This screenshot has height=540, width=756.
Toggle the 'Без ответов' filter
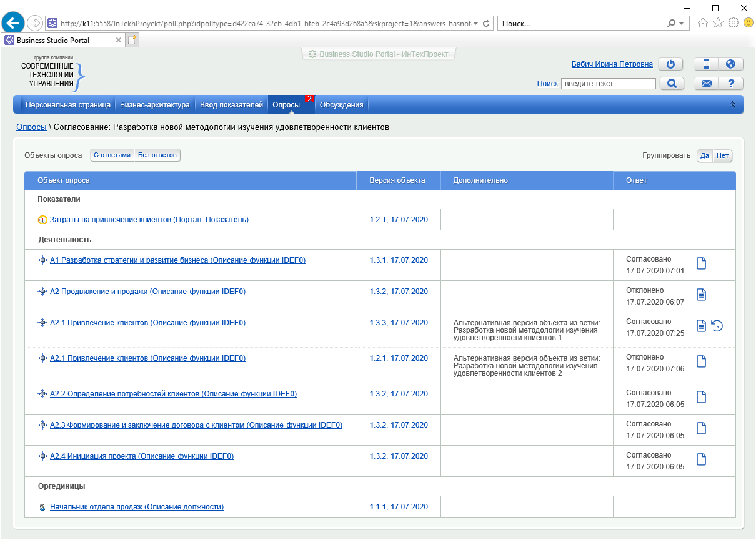157,155
